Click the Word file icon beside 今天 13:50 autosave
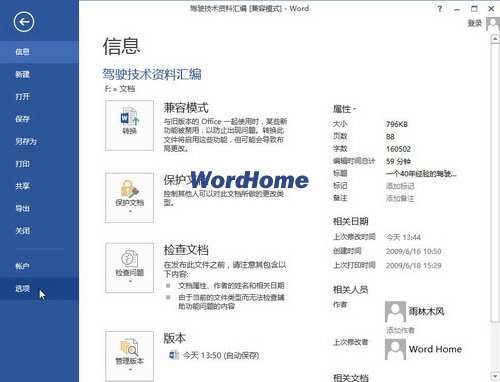The height and width of the screenshot is (382, 500). pos(174,355)
